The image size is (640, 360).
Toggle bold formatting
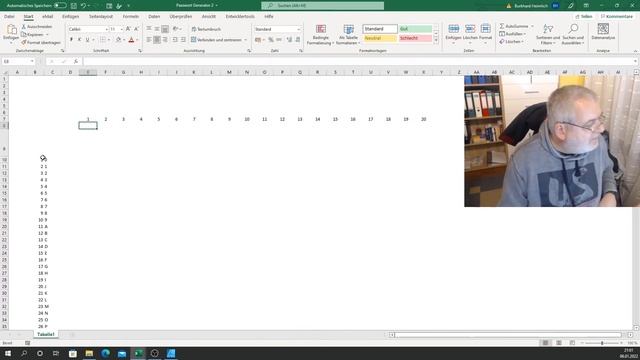click(71, 40)
